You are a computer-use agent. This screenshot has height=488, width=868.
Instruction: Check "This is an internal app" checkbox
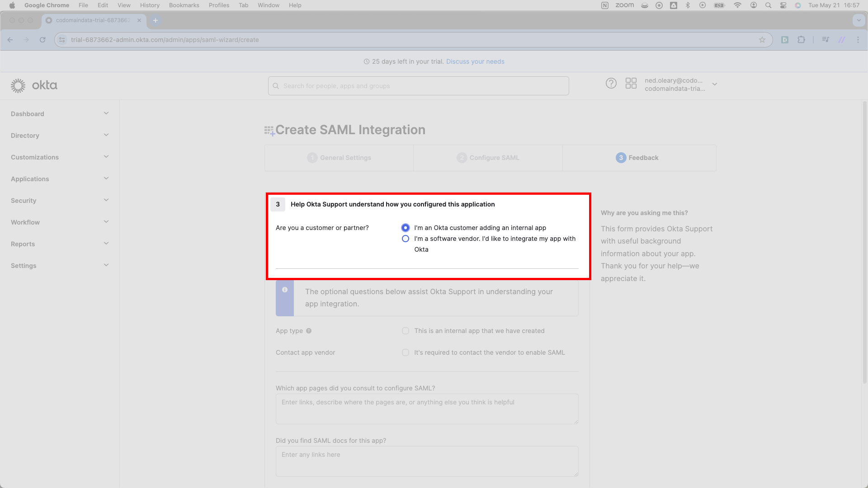click(x=406, y=331)
